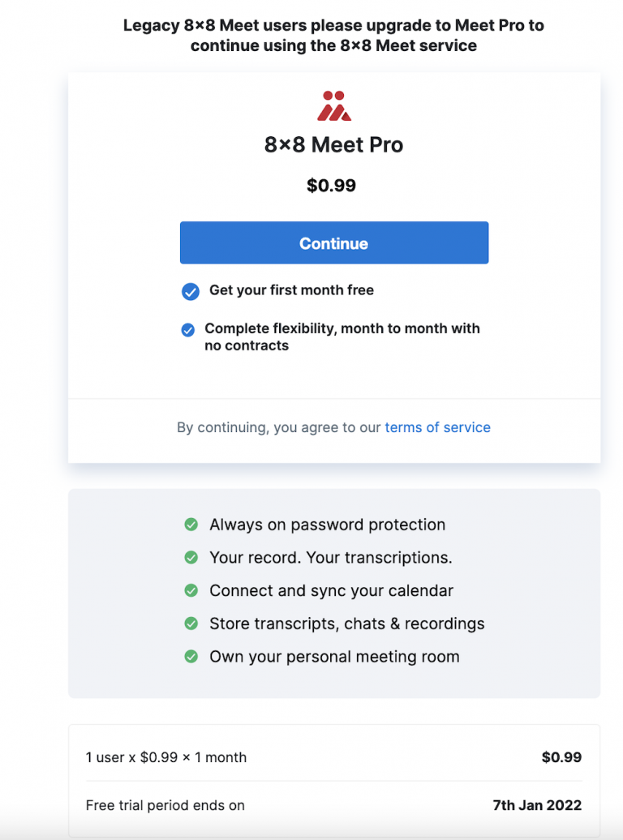This screenshot has width=623, height=840.
Task: Click the 8×8 Meet Pro logo icon
Action: (x=333, y=105)
